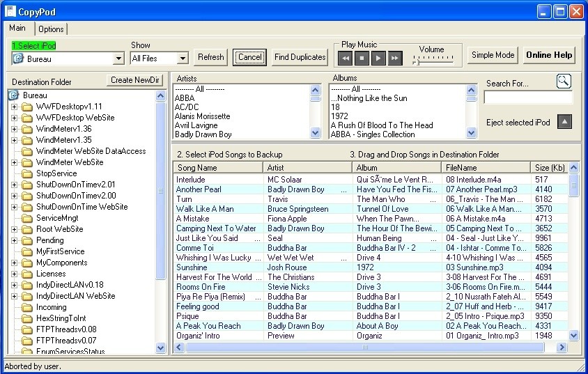Click folder icon of ServiceMngt
Image resolution: width=588 pixels, height=374 pixels.
point(26,218)
